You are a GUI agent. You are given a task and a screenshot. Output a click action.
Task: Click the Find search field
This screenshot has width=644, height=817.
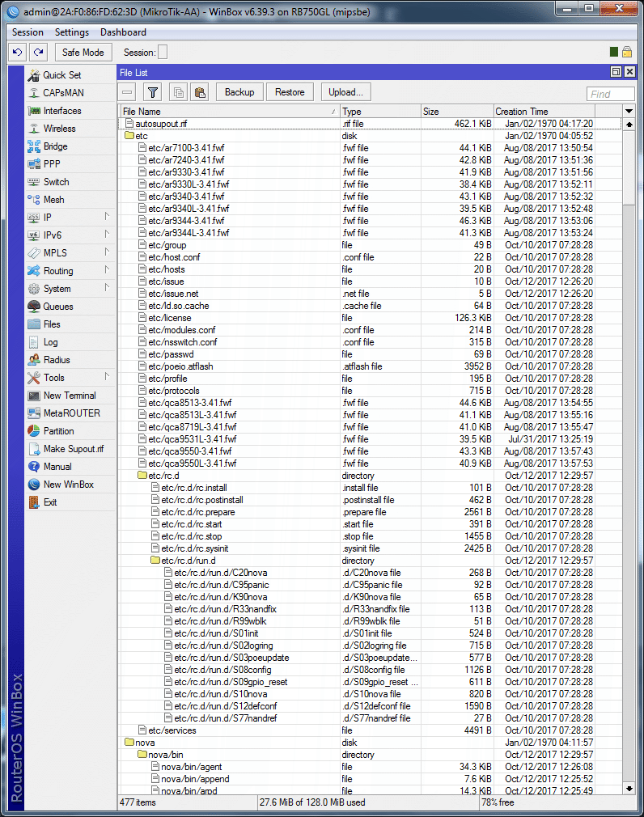pyautogui.click(x=610, y=94)
